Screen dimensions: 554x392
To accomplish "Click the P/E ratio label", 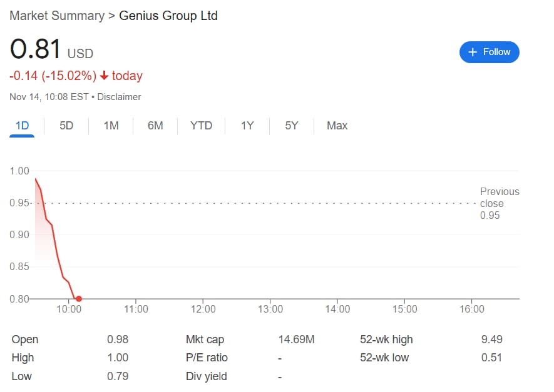I will tap(207, 358).
